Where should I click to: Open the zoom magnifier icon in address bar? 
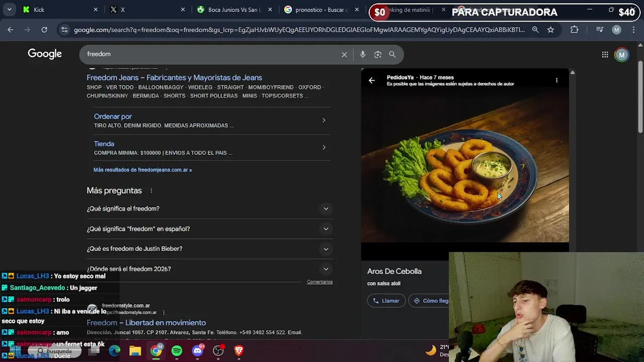535,30
